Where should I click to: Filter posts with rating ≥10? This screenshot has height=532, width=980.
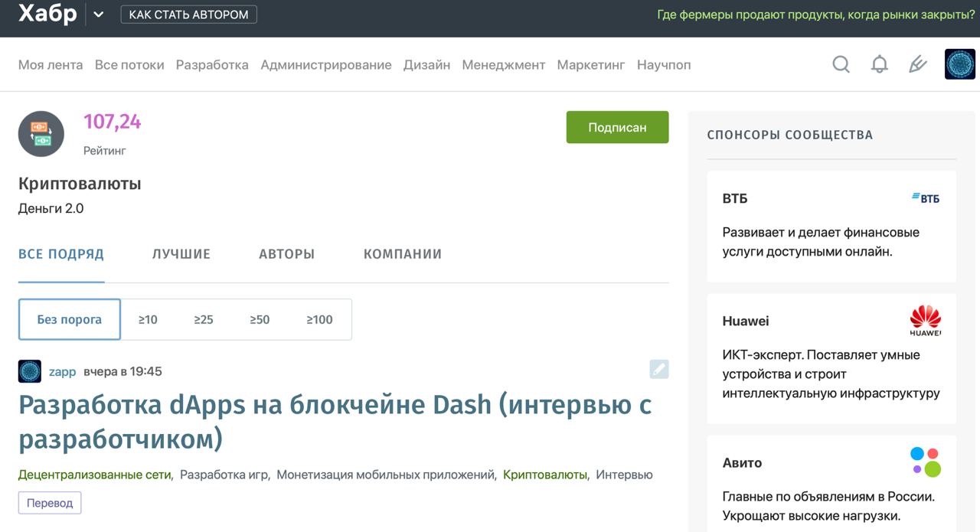(148, 319)
